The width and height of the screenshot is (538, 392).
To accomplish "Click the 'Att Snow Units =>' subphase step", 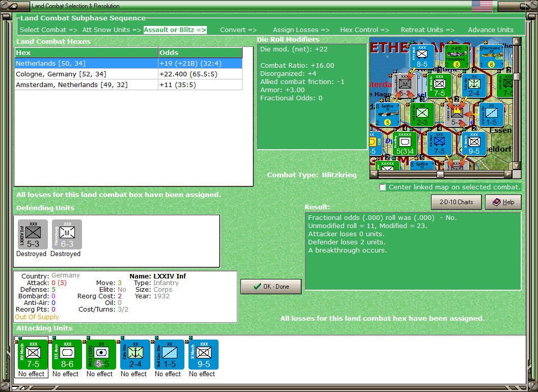I will pyautogui.click(x=112, y=30).
